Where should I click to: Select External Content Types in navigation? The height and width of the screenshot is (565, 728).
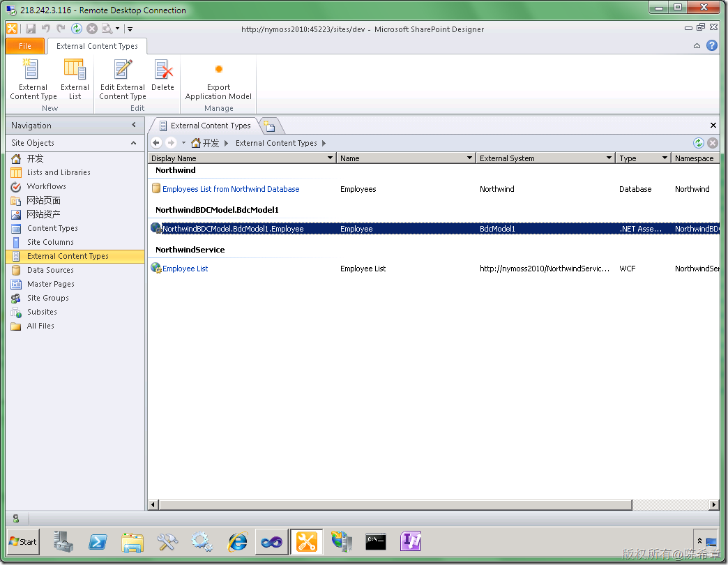[x=75, y=256]
